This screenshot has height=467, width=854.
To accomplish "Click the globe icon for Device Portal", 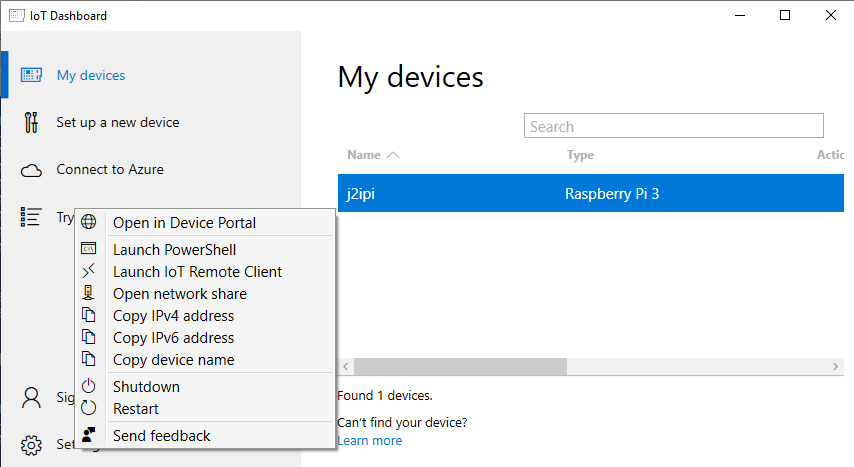I will pos(89,222).
